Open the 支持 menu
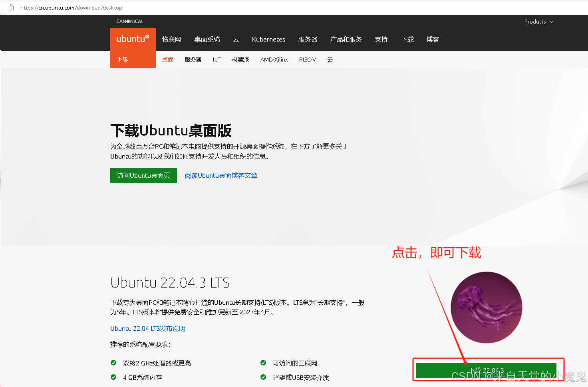588x387 pixels. [381, 39]
